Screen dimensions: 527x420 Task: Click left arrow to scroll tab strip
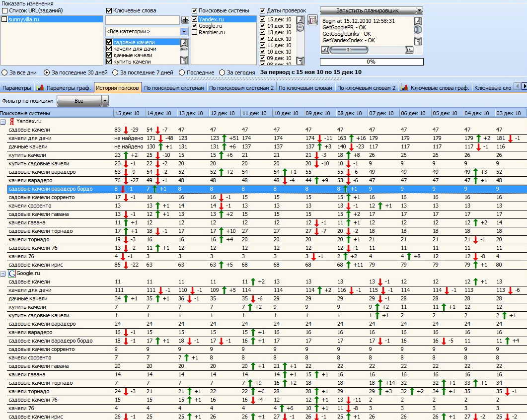(x=517, y=86)
